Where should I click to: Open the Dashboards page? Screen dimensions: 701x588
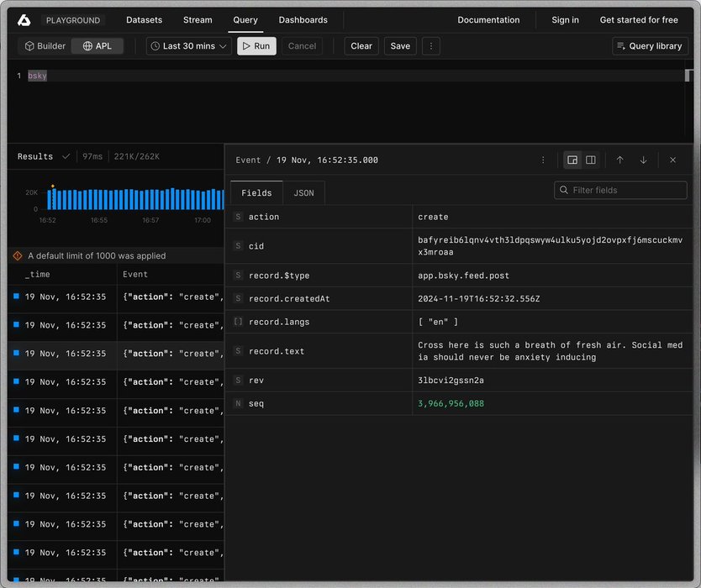click(x=303, y=20)
